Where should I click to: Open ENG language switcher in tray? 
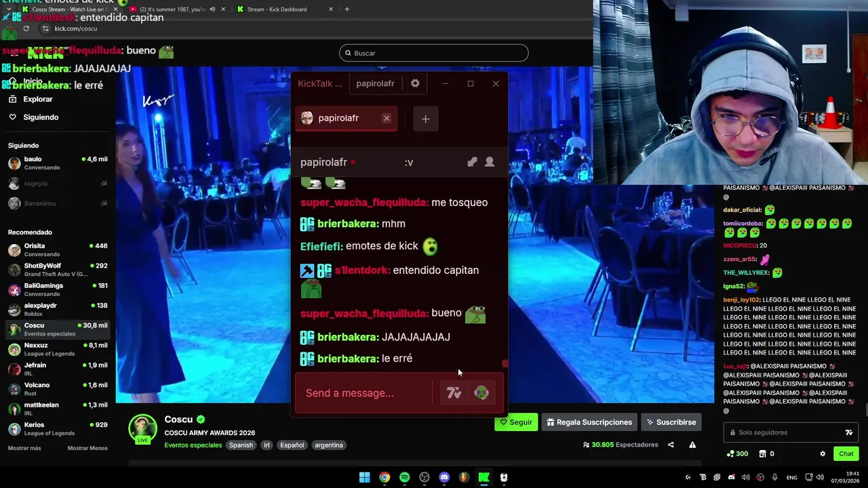[x=791, y=477]
